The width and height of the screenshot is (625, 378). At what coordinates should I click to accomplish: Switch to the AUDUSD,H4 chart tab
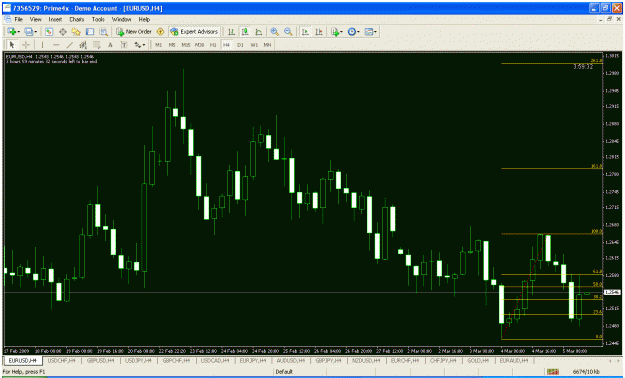(291, 360)
